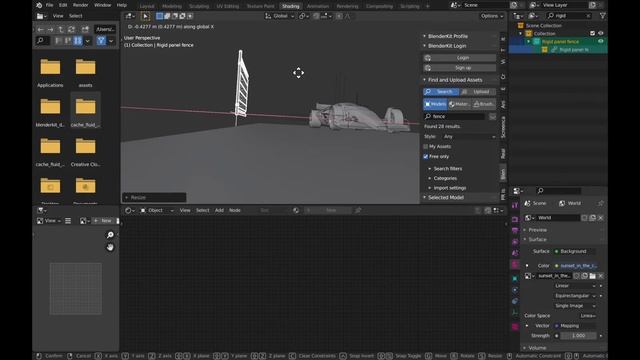Switch to the UV Editing workspace tab
This screenshot has width=640, height=360.
pos(227,6)
